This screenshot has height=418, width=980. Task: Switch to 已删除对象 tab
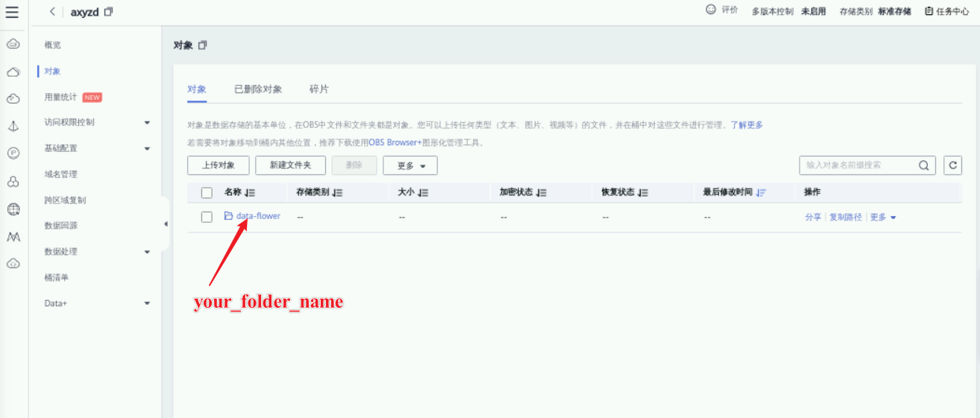click(x=258, y=89)
